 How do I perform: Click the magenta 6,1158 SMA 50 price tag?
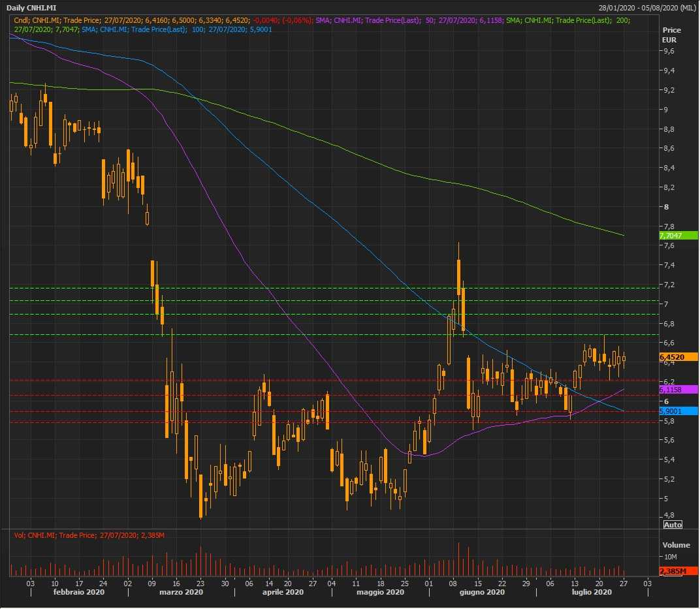pos(678,389)
